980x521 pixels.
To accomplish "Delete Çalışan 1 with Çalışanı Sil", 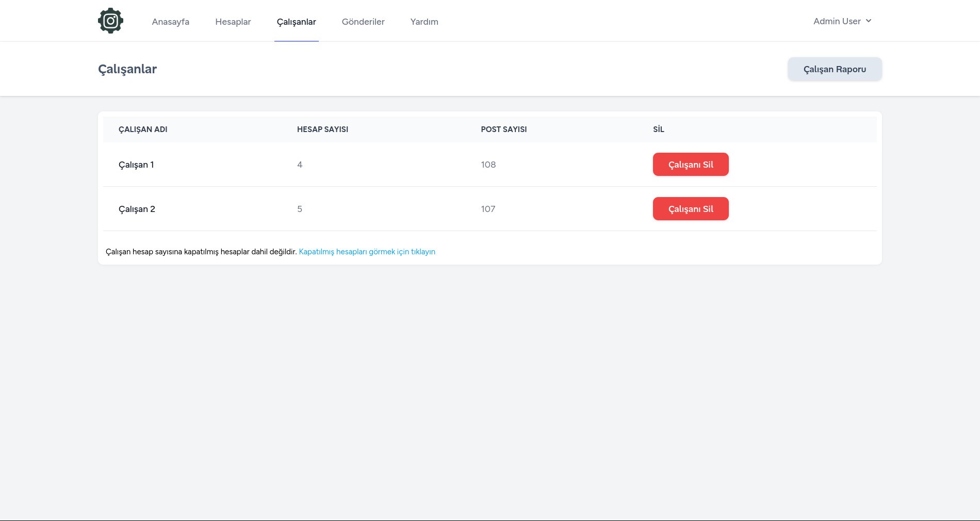I will point(690,165).
